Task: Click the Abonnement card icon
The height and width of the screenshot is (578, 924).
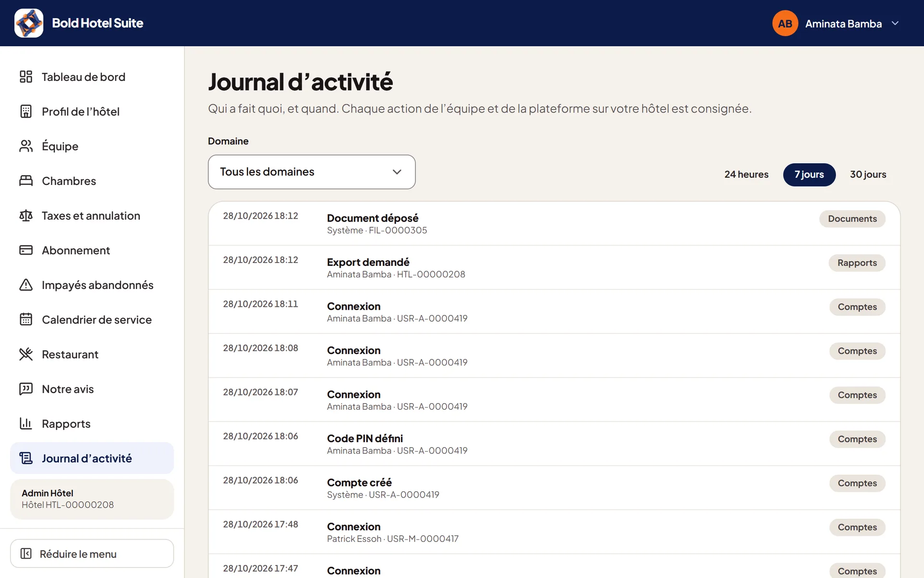Action: point(26,250)
